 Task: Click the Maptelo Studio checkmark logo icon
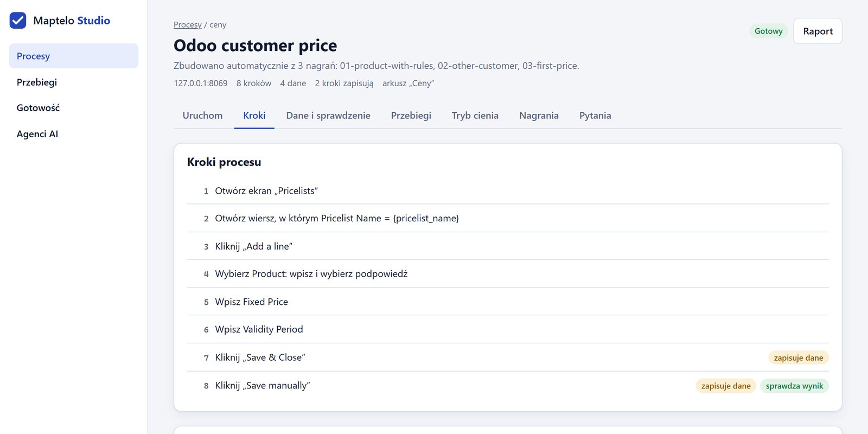pos(18,21)
